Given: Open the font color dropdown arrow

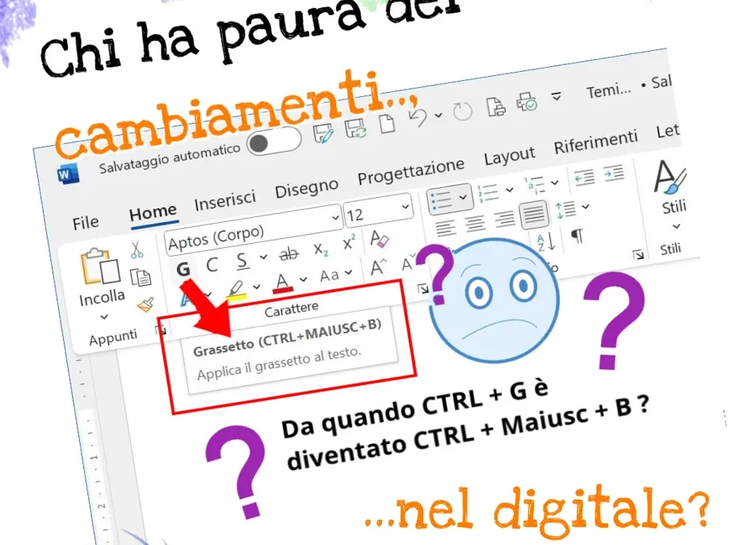Looking at the screenshot, I should click(x=303, y=279).
